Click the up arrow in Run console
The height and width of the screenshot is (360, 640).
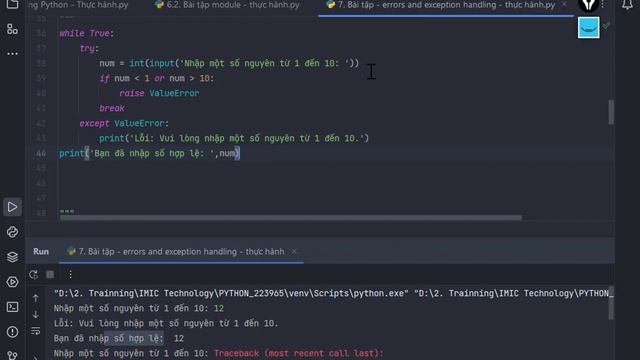(x=36, y=298)
